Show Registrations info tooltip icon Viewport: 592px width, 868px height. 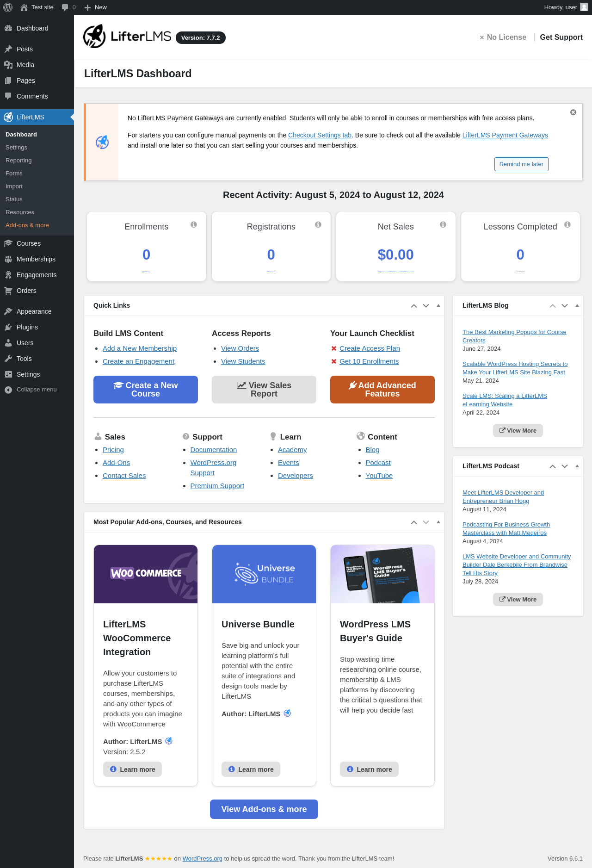[x=318, y=224]
